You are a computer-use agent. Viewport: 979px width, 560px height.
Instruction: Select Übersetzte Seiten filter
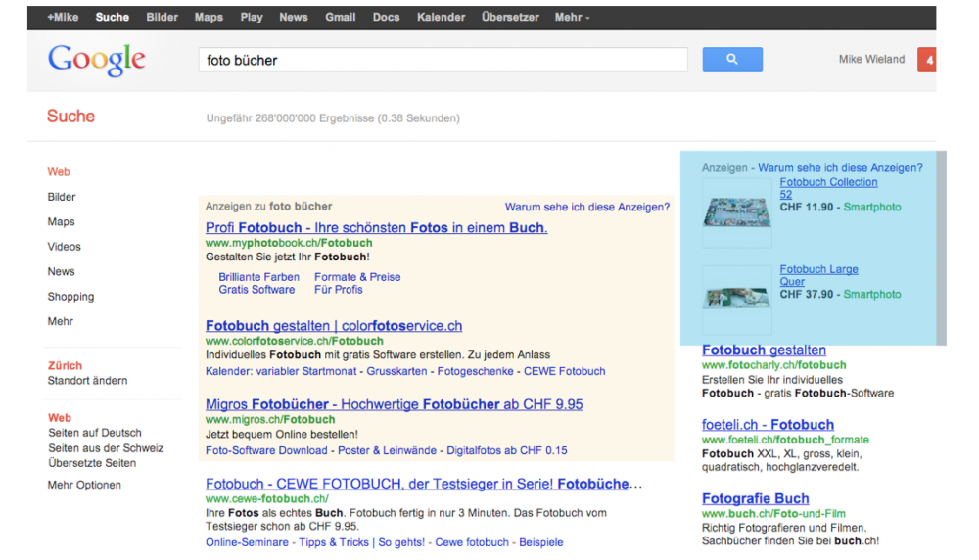[92, 463]
